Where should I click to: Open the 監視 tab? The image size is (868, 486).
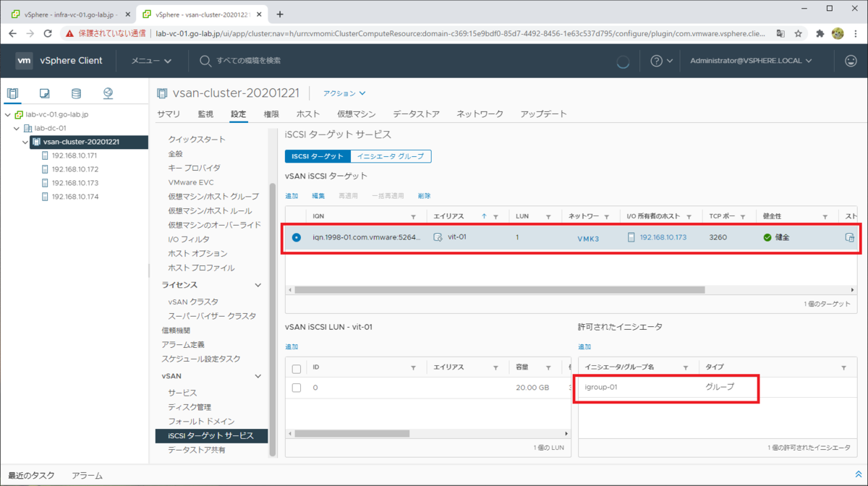click(x=205, y=114)
